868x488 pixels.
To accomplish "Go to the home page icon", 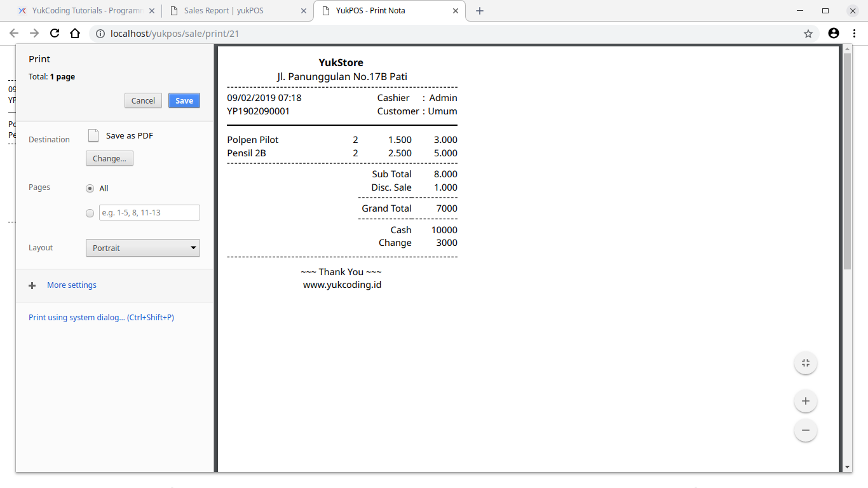I will (75, 34).
